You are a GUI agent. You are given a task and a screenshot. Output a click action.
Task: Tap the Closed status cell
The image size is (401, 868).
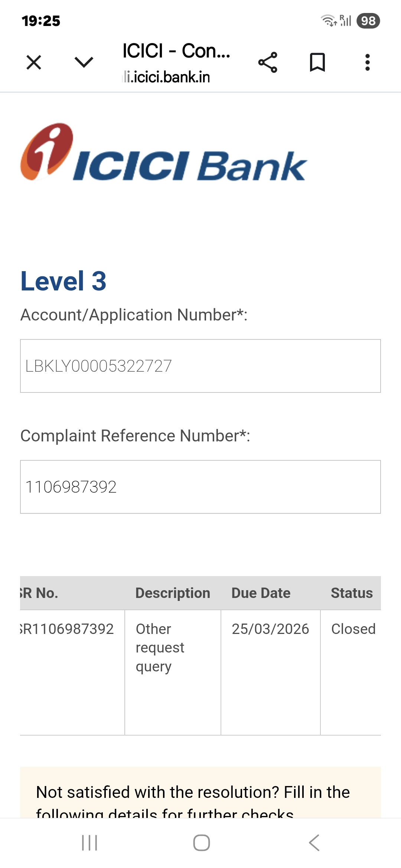[353, 629]
